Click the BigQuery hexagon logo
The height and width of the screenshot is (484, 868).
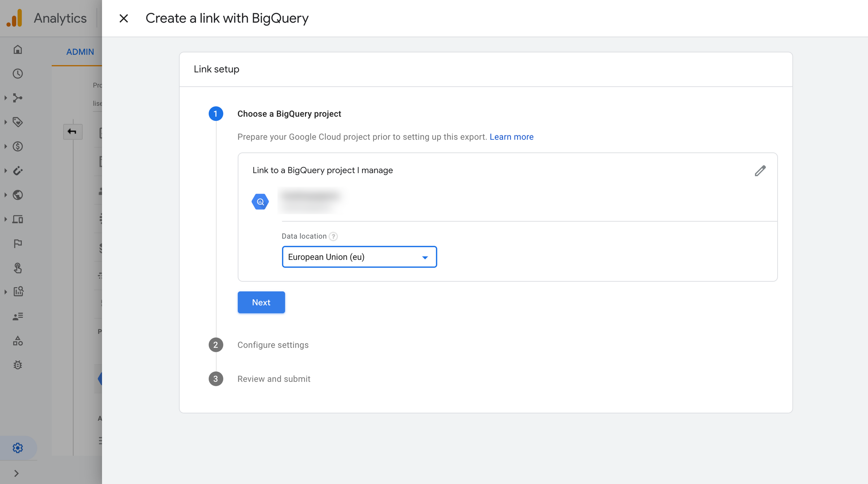[x=260, y=201]
